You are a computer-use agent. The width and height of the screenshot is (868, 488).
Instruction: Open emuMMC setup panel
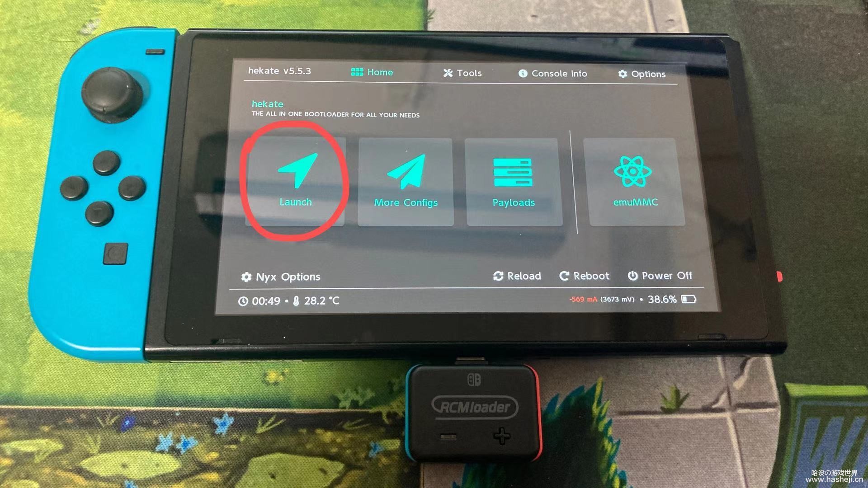coord(633,179)
